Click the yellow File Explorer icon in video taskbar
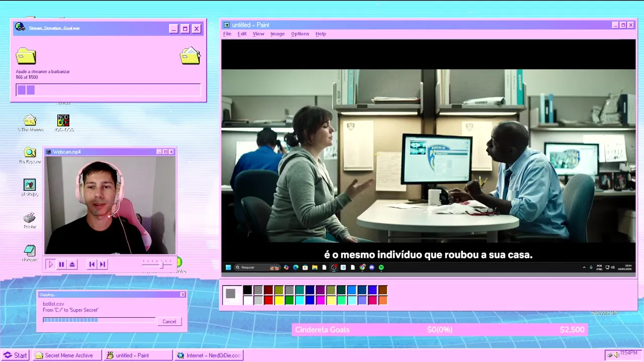644x362 pixels. coord(314,267)
